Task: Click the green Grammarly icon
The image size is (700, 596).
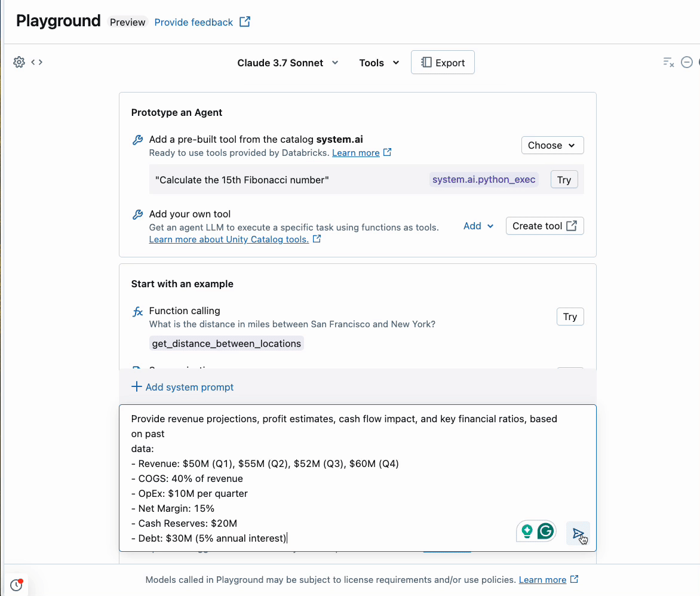Action: [545, 531]
